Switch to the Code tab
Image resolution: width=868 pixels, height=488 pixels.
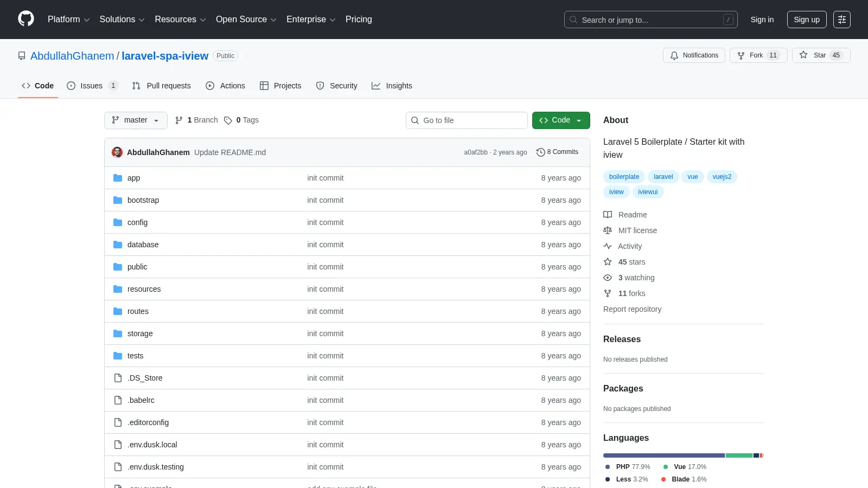point(37,86)
